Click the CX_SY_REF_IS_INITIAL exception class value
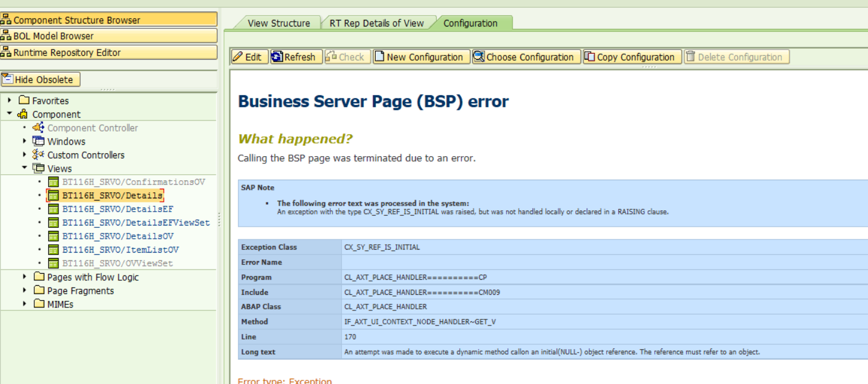 (x=382, y=247)
